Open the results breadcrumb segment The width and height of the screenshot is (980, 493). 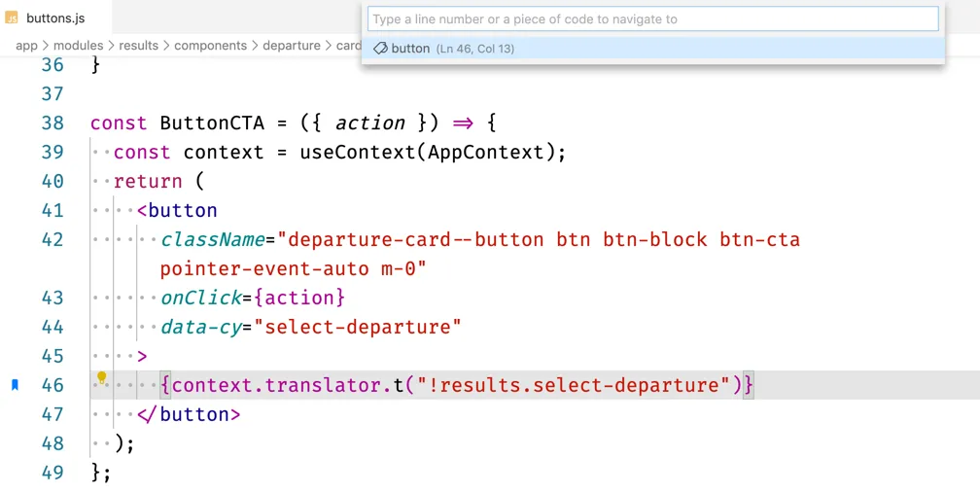pos(138,46)
